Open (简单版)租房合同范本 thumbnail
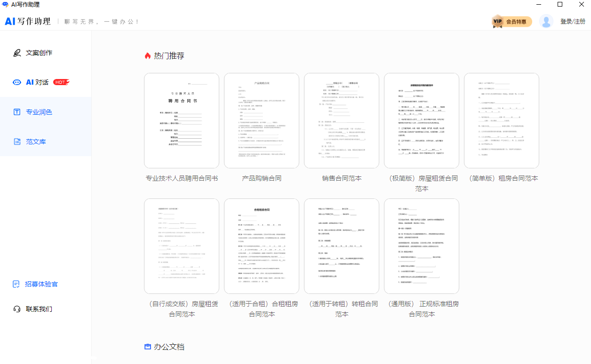The height and width of the screenshot is (364, 591). [x=502, y=120]
